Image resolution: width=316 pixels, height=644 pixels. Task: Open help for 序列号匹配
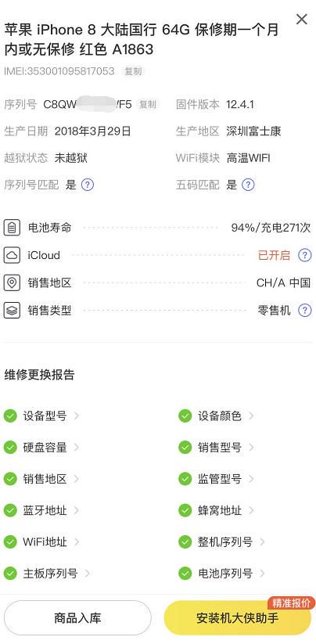88,185
